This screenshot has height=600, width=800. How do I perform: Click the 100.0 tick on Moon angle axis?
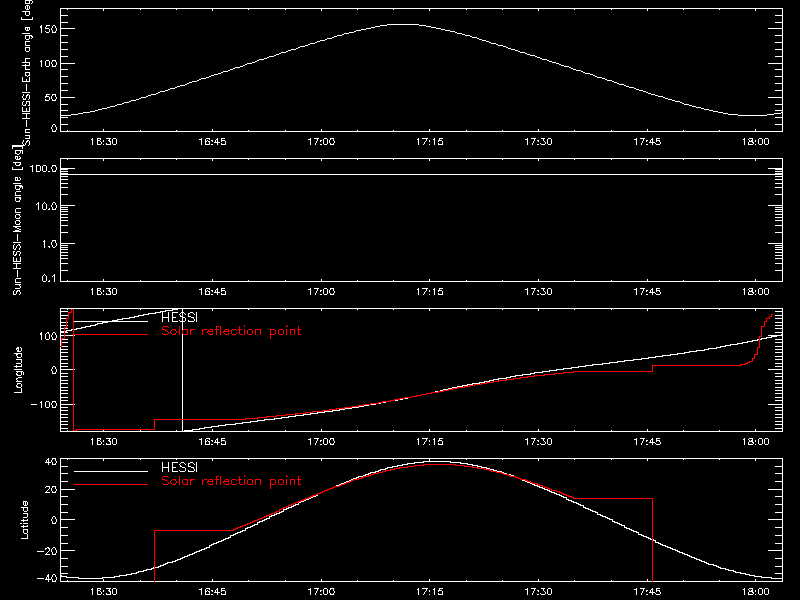43,168
